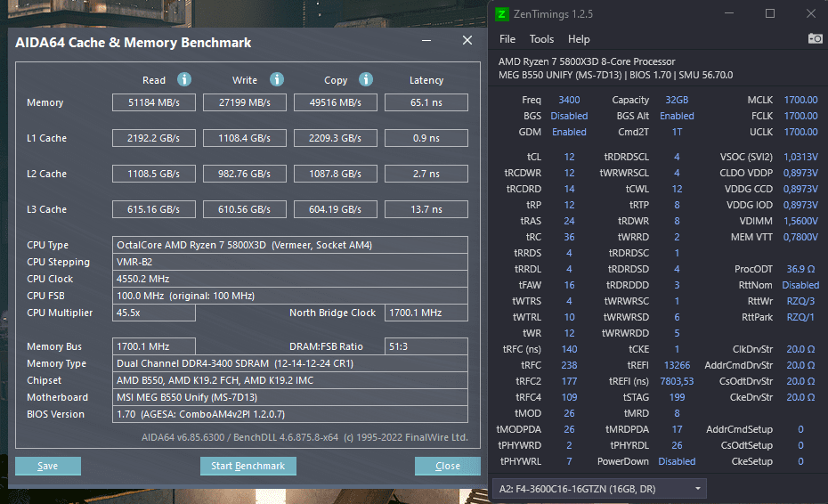Click the GDM Enabled value
Image resolution: width=828 pixels, height=504 pixels.
[569, 132]
